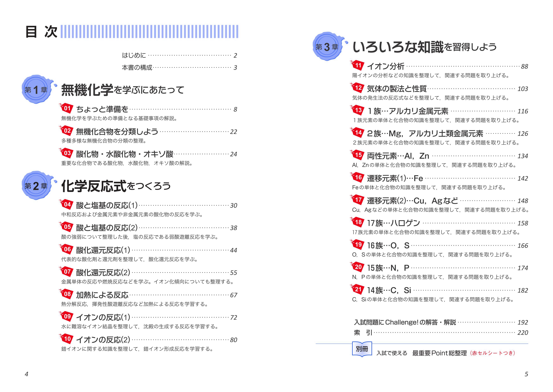
Task: Open 17族…ハロゲン section title
Action: (394, 223)
